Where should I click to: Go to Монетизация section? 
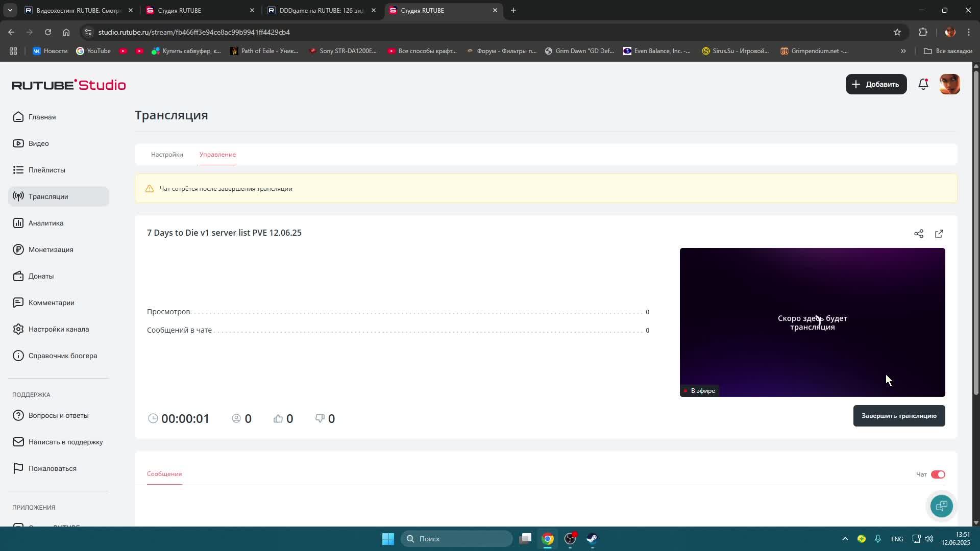coord(51,249)
